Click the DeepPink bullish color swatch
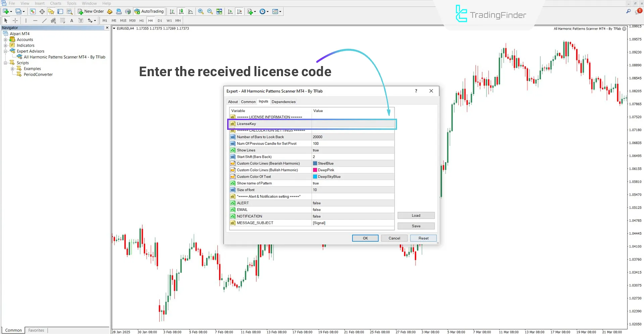Viewport: 644px width, 334px height. 315,170
